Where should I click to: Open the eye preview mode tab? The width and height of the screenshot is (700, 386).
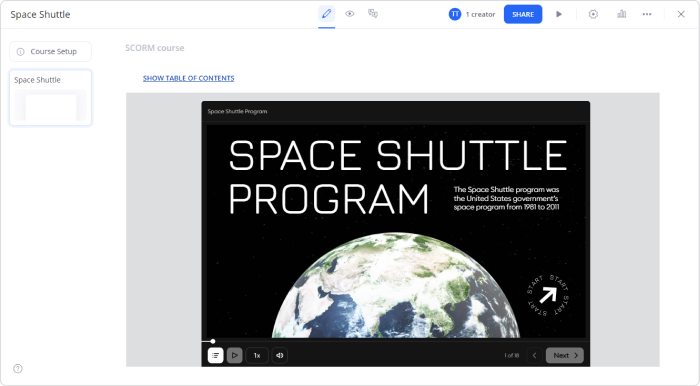[x=350, y=14]
